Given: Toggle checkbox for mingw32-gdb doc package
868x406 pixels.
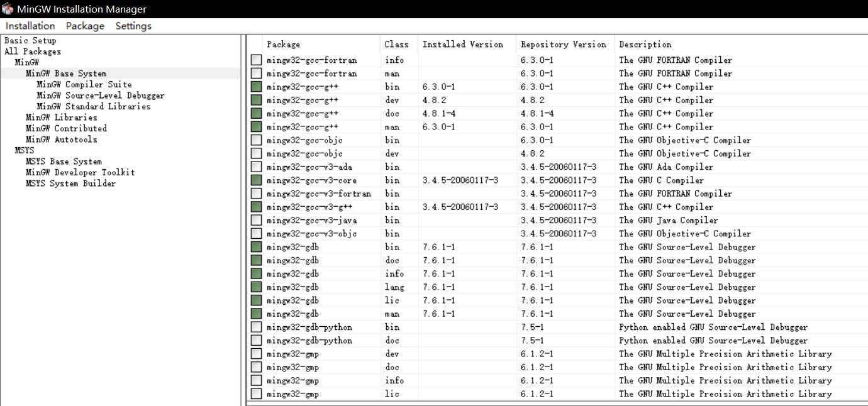Looking at the screenshot, I should [256, 260].
